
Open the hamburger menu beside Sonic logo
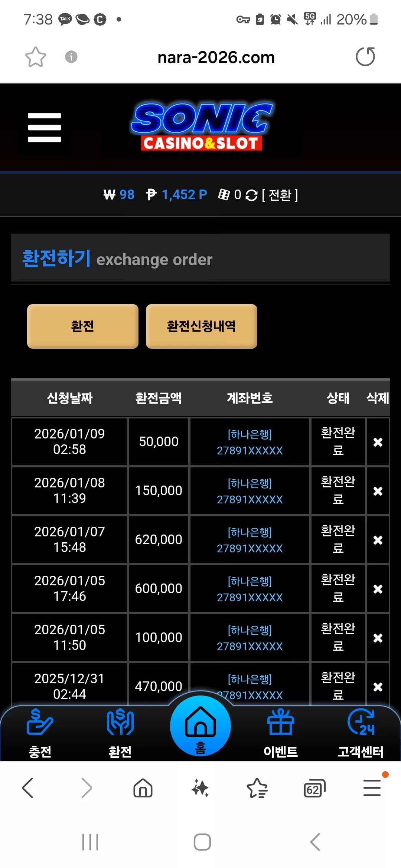[x=44, y=127]
